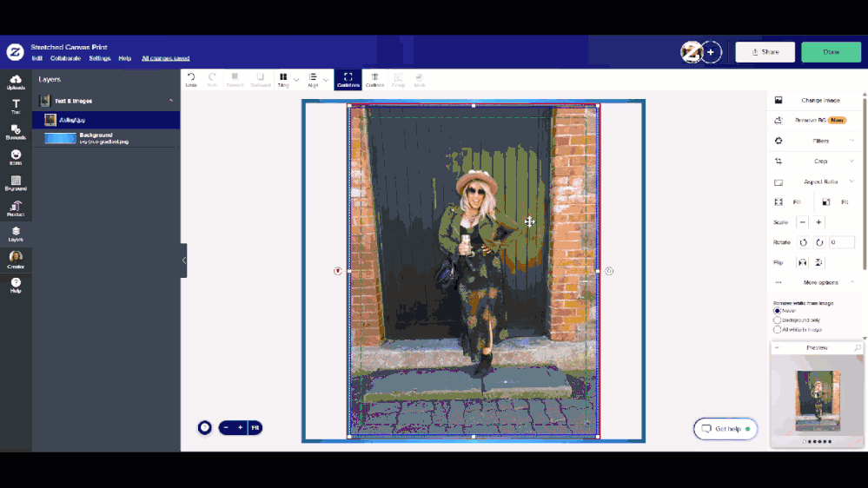Image resolution: width=868 pixels, height=488 pixels.
Task: Click the Tiling toolbar icon
Action: [283, 80]
